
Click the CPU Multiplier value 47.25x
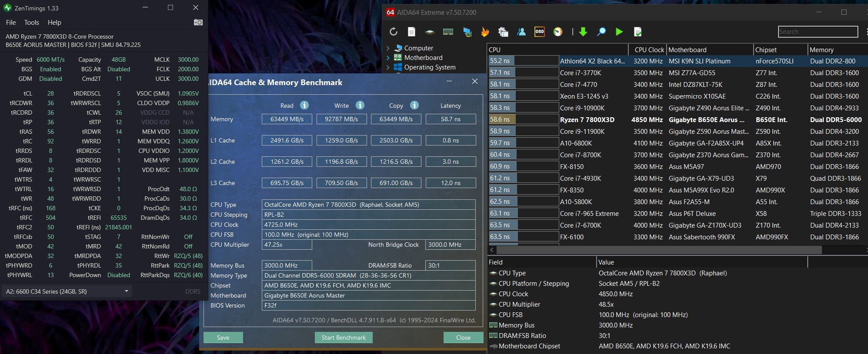[287, 245]
